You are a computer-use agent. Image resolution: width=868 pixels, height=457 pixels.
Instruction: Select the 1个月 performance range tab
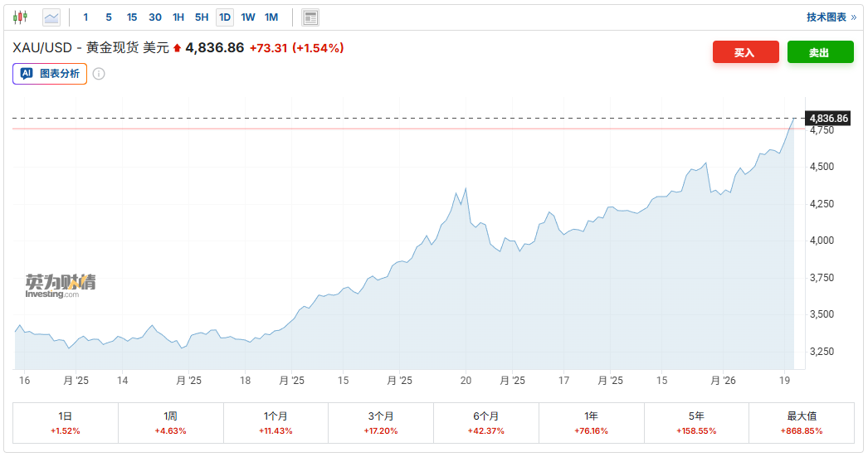point(276,423)
